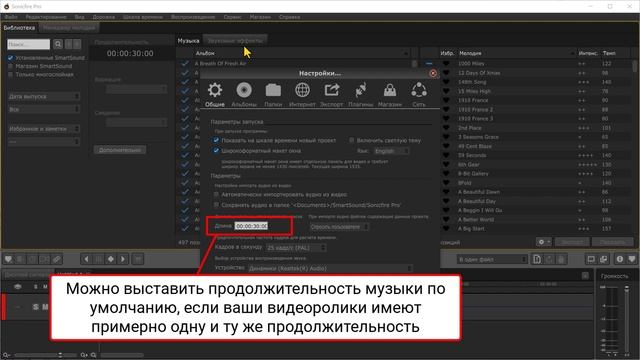Image resolution: width=640 pixels, height=360 pixels.
Task: Click the Длина time input field
Action: (251, 226)
